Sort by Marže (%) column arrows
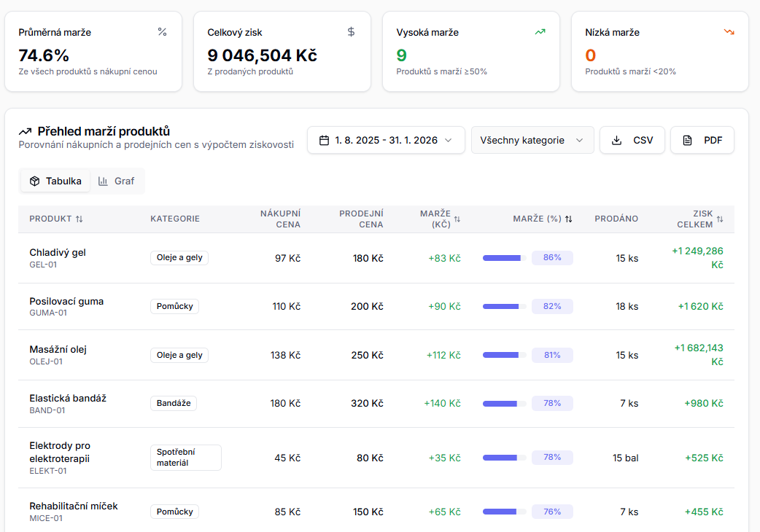The height and width of the screenshot is (532, 760). (569, 219)
